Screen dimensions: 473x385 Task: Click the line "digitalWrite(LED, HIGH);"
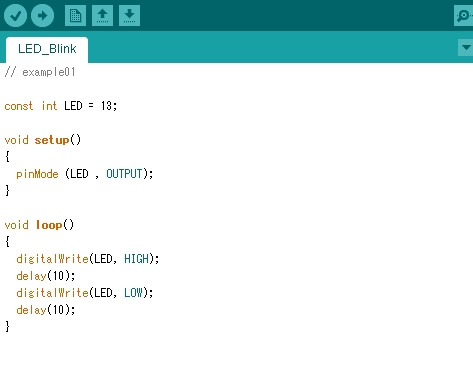pos(88,259)
